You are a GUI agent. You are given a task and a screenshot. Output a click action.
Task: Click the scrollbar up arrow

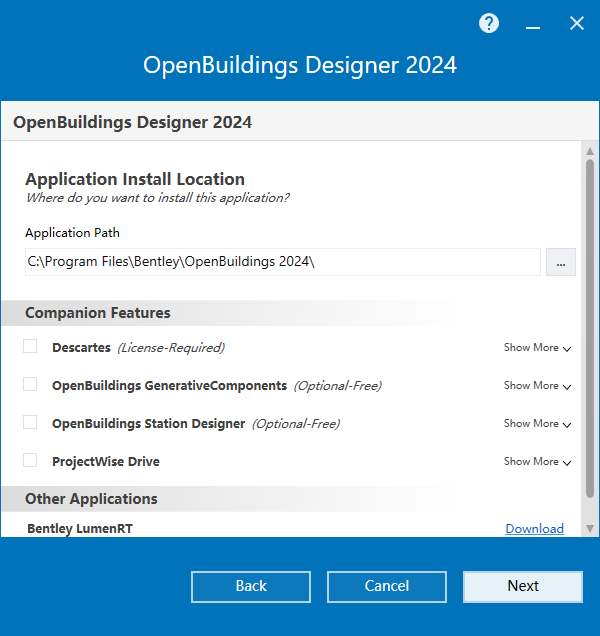coord(590,151)
